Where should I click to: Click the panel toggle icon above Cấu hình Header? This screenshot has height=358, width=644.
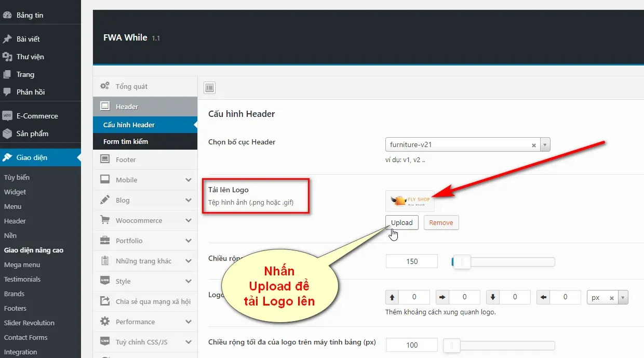pyautogui.click(x=209, y=87)
